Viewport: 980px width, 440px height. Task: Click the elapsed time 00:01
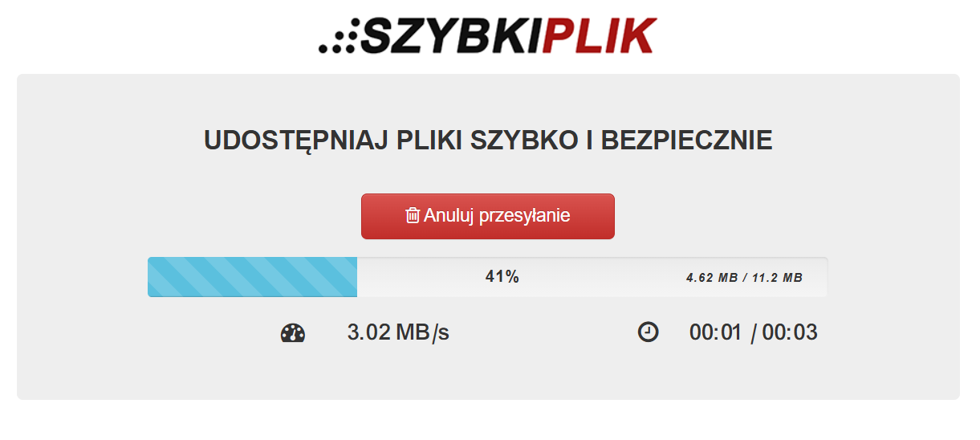pos(715,332)
